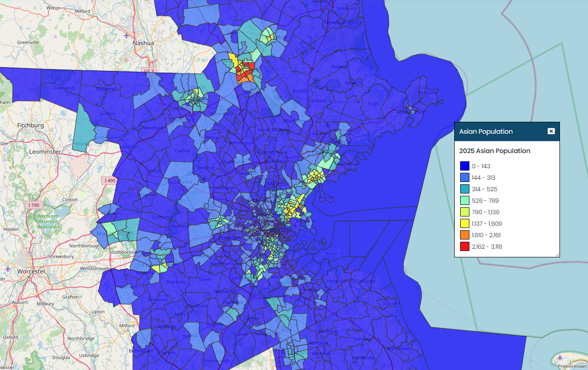Click the '2,162 - 3,118' range label
588x370 pixels.
pyautogui.click(x=487, y=247)
